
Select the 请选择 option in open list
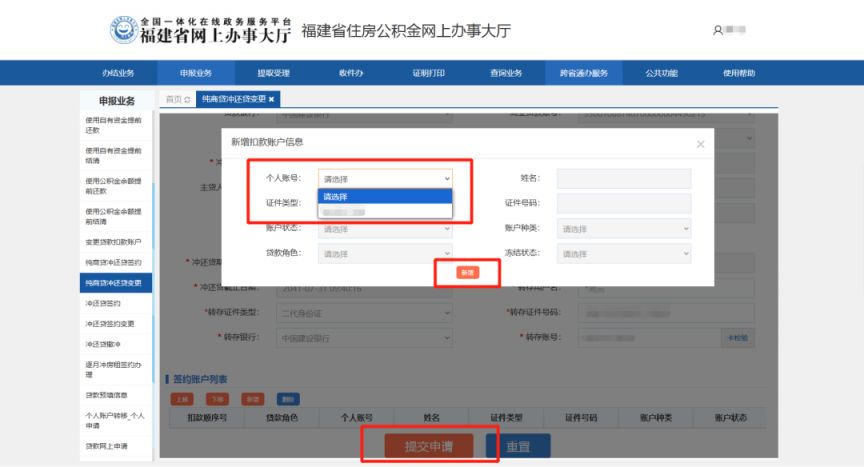click(385, 197)
